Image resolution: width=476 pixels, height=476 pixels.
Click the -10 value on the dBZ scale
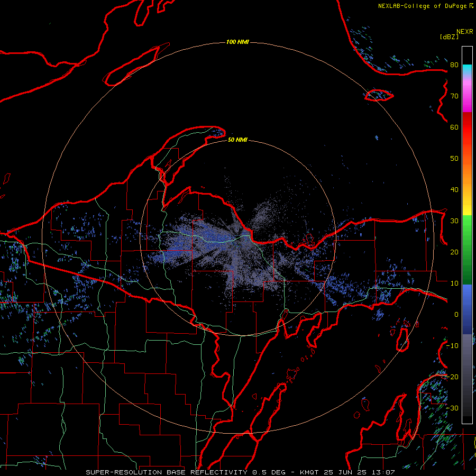click(x=452, y=346)
